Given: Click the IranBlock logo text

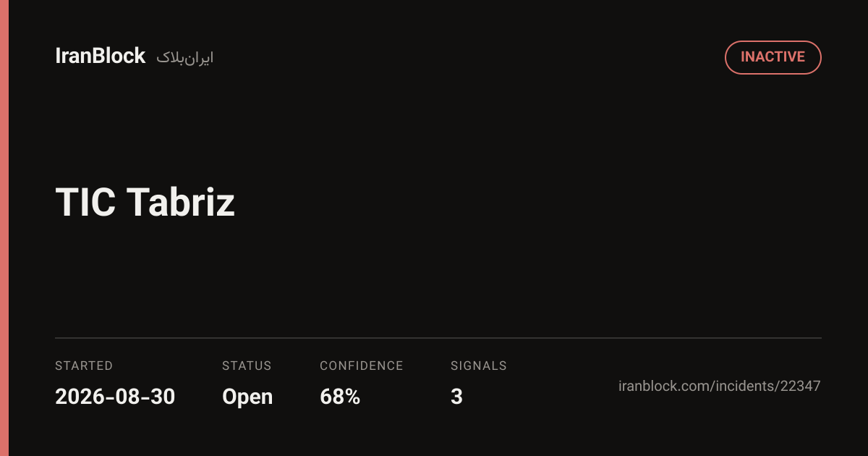Looking at the screenshot, I should tap(101, 56).
